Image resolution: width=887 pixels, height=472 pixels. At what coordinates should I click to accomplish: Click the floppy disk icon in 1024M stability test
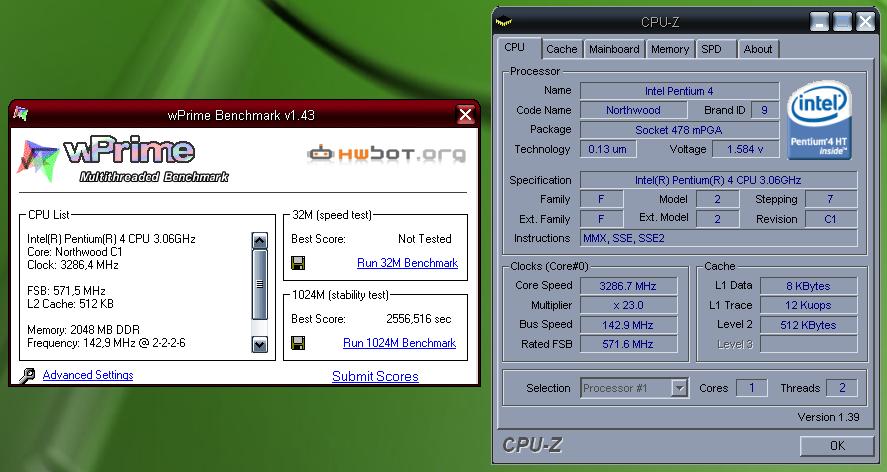tap(298, 342)
